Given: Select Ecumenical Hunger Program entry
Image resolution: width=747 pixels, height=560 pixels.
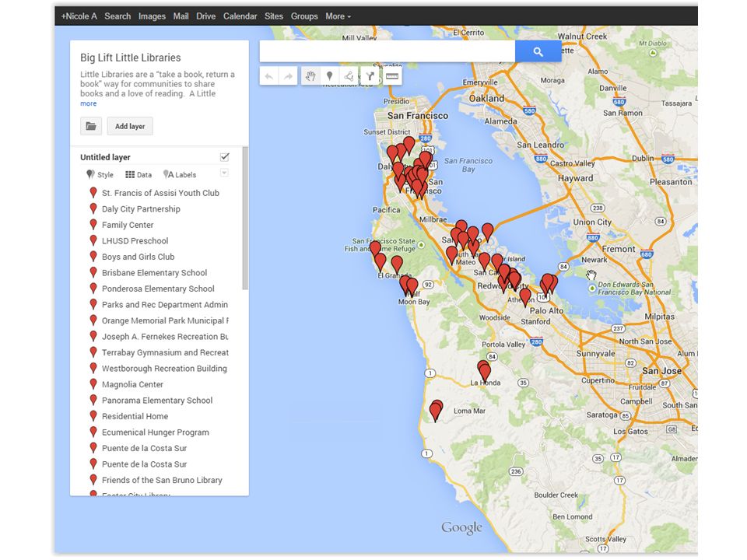Looking at the screenshot, I should click(x=156, y=432).
